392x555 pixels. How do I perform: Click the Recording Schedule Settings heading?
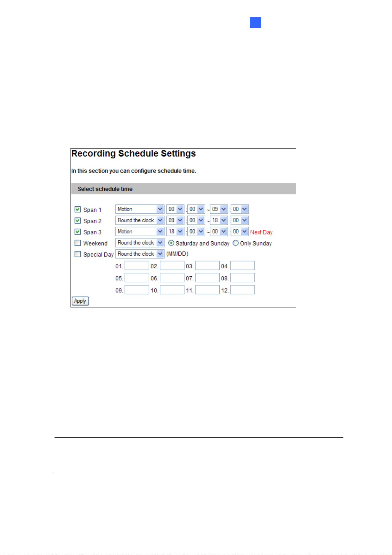(134, 154)
